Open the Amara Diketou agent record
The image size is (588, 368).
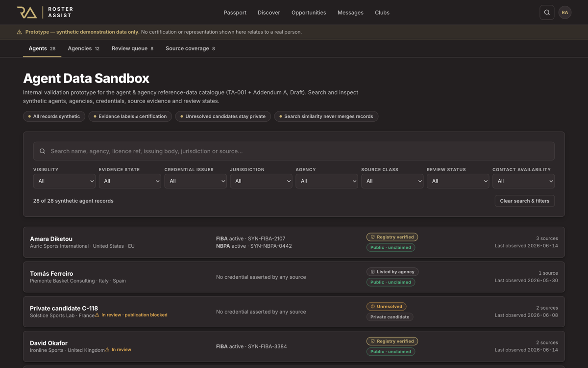[294, 242]
